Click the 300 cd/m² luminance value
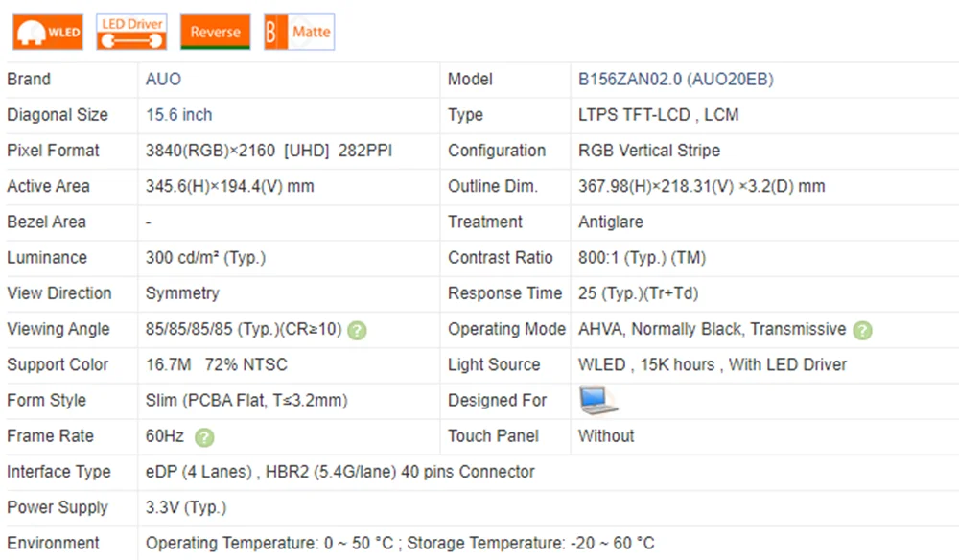 coord(205,258)
